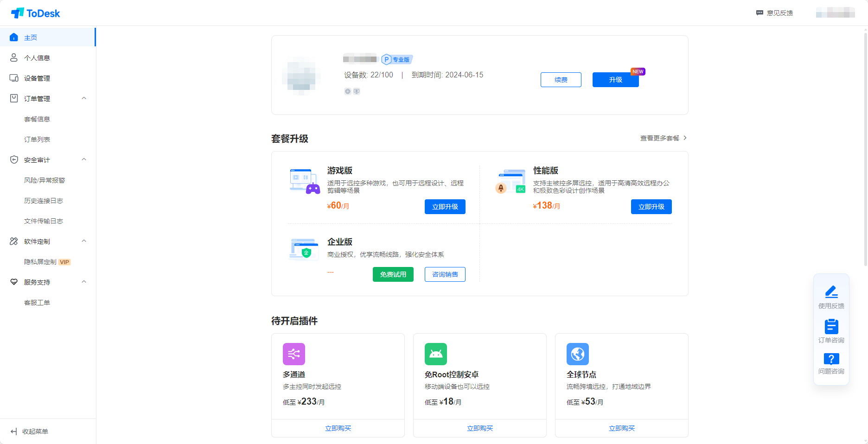Click 立即购买 under 全球节点
Screen dimensions: 868x444
coord(622,428)
